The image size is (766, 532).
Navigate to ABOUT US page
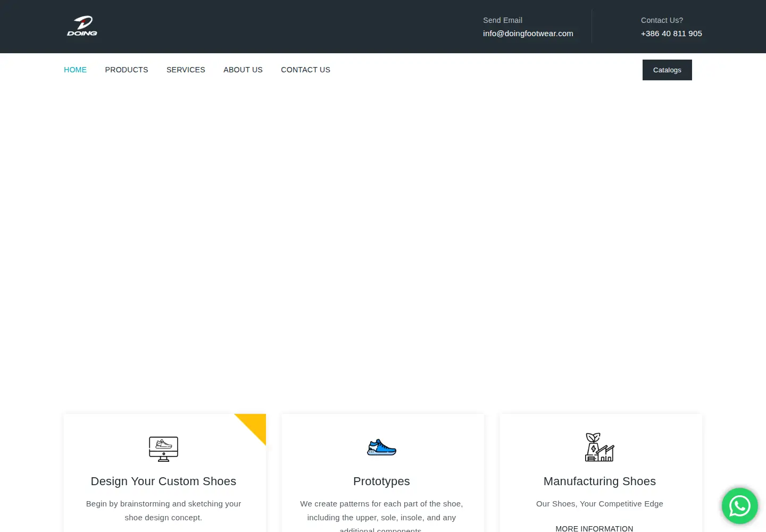(243, 70)
